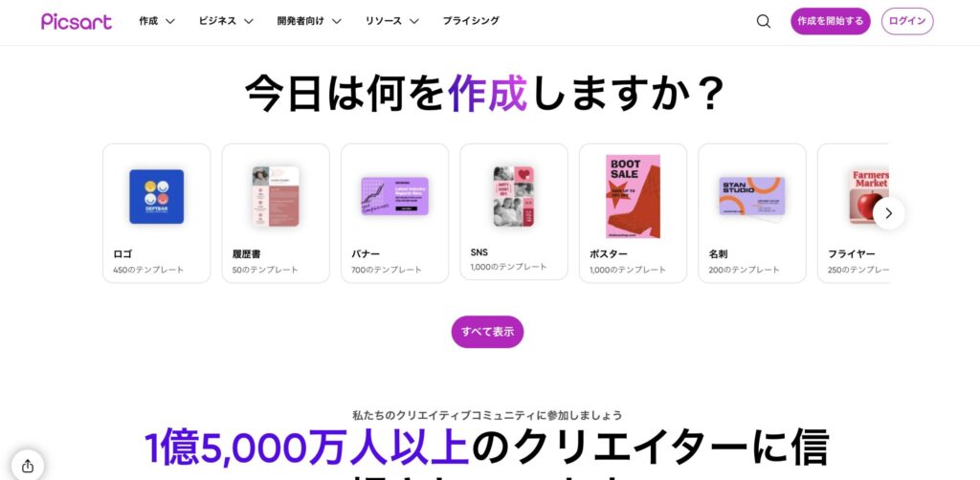
Task: Click the 作成を開始する button
Action: [830, 21]
